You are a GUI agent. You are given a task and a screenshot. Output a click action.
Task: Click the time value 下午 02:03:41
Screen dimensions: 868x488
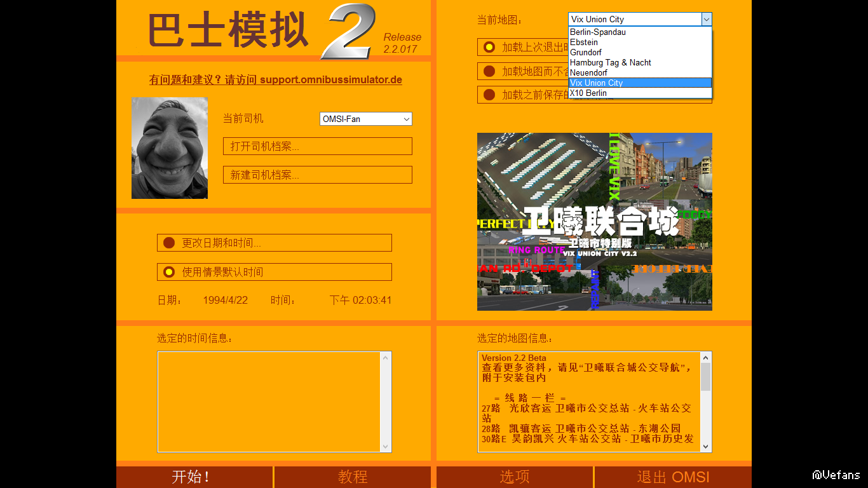360,300
